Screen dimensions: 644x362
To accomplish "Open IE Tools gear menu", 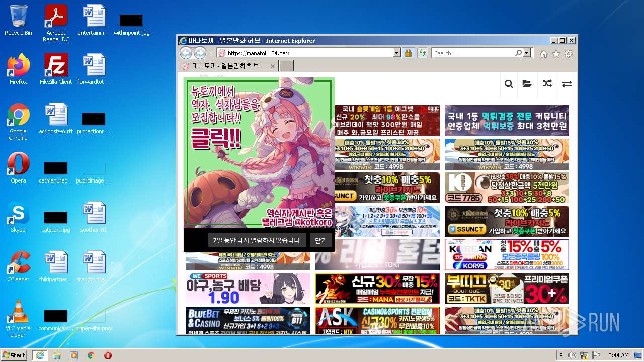I will 569,54.
